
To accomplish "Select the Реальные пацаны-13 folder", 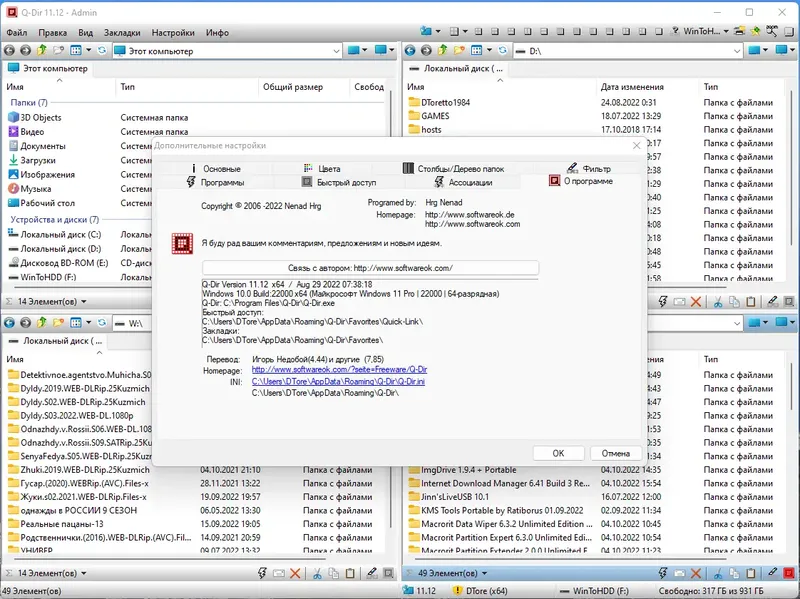I will (56, 524).
